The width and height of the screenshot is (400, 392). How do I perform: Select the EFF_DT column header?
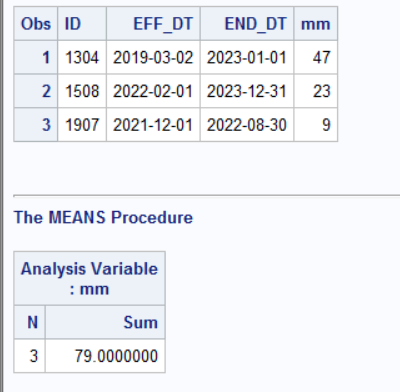click(x=153, y=24)
